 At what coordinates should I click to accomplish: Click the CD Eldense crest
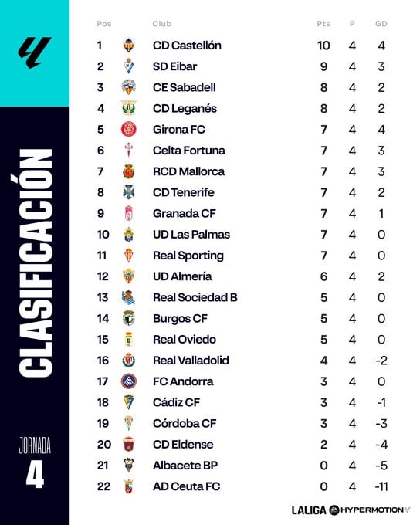pyautogui.click(x=129, y=444)
